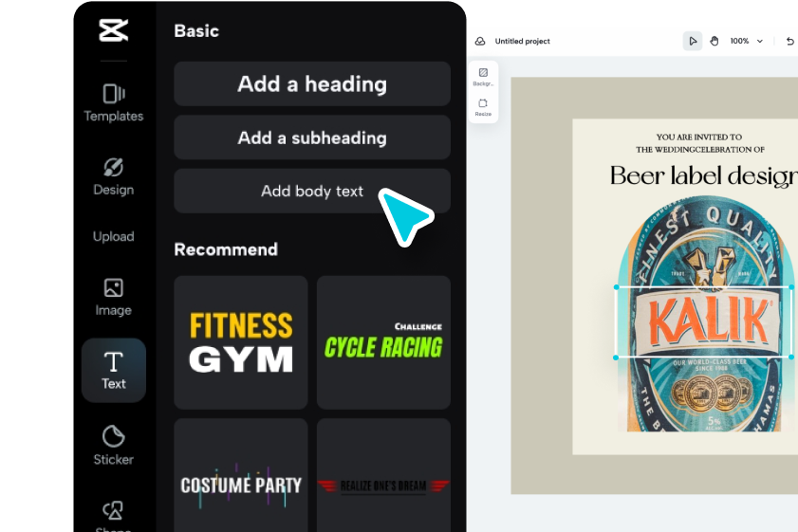
Task: Select the KALIK label element on canvas
Action: (x=704, y=322)
